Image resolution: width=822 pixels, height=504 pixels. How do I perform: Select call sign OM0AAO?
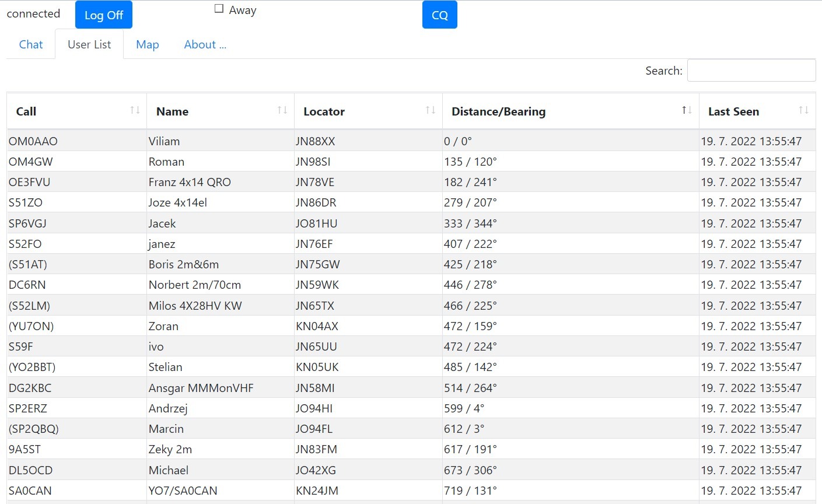point(33,141)
